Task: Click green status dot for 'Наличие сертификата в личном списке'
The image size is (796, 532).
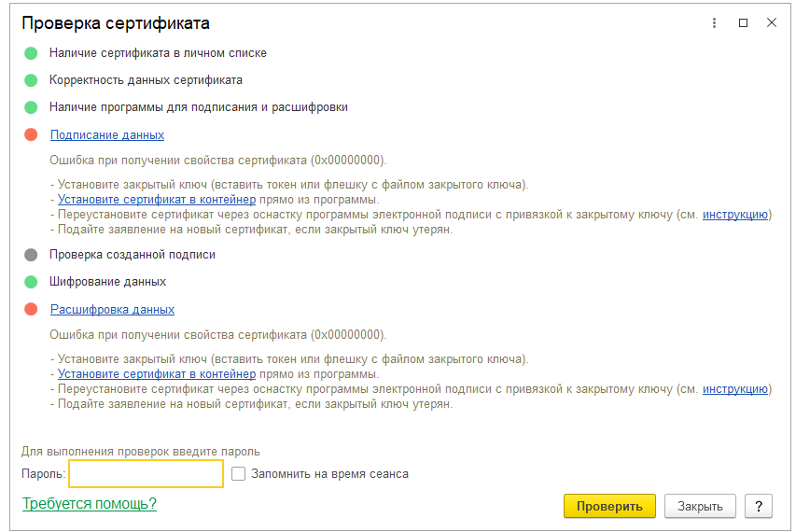Action: click(31, 53)
